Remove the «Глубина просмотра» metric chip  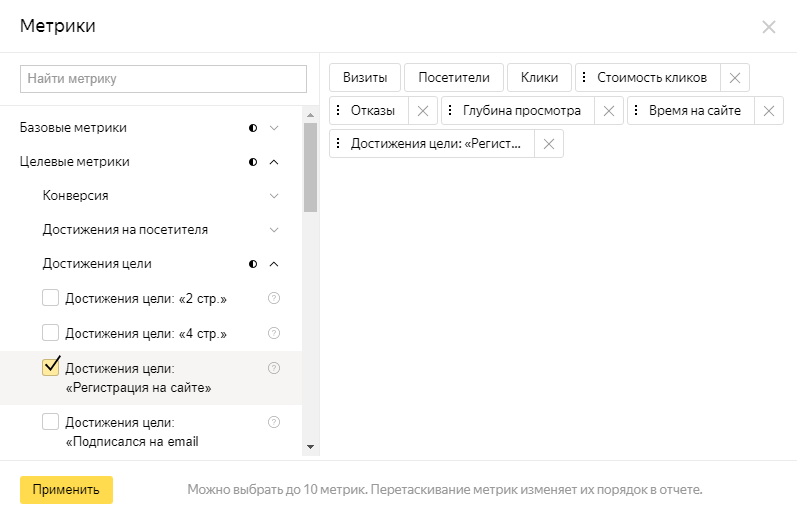(x=608, y=111)
